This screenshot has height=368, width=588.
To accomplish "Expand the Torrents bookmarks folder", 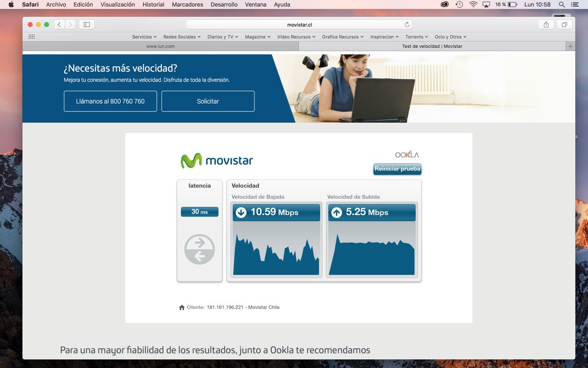I will point(416,37).
